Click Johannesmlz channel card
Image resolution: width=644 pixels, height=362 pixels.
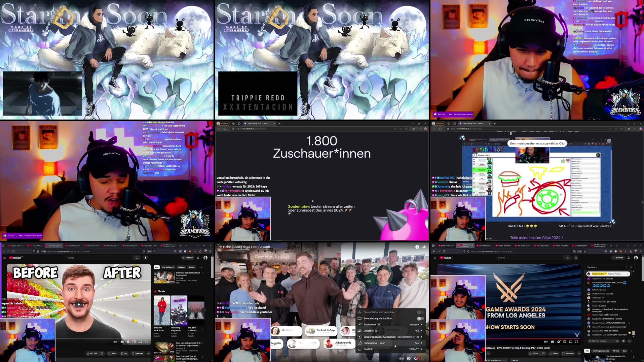coord(339,343)
